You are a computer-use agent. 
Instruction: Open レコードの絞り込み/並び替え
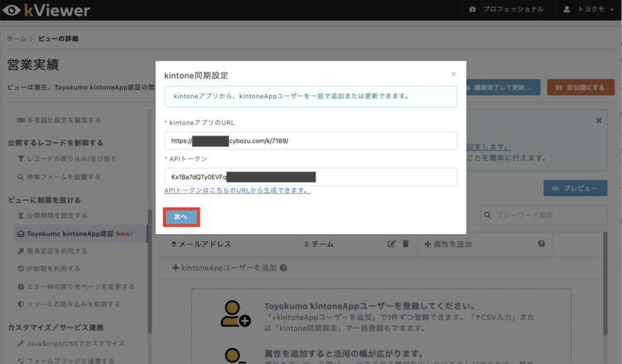(x=67, y=158)
